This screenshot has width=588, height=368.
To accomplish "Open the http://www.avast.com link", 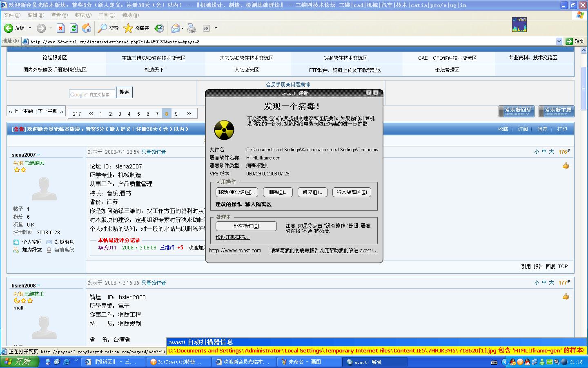I will pos(235,251).
